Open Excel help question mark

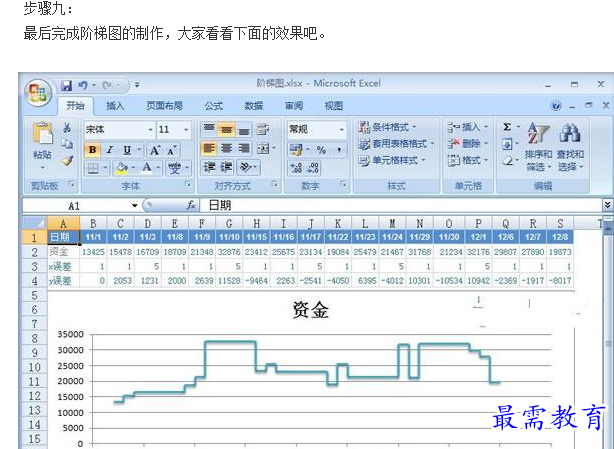coord(556,106)
